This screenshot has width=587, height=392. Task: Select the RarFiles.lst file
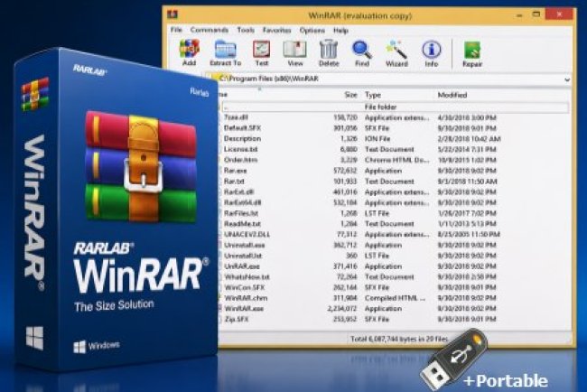click(x=241, y=213)
